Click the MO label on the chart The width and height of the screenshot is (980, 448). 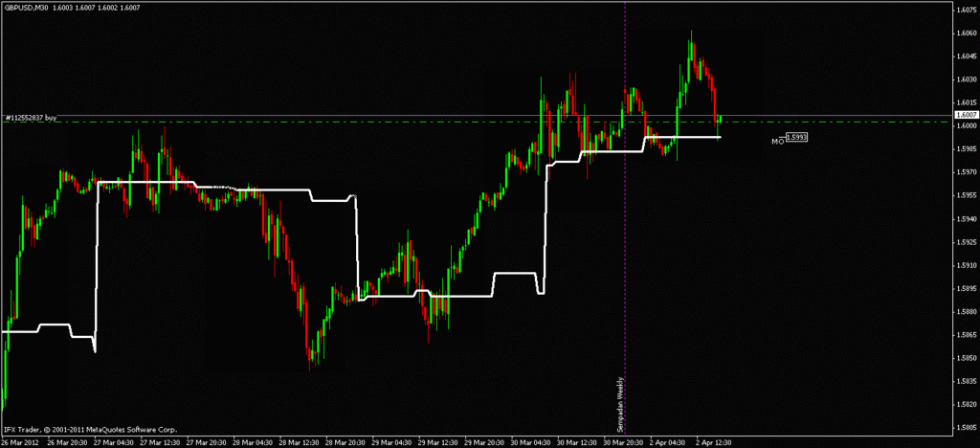coord(777,142)
